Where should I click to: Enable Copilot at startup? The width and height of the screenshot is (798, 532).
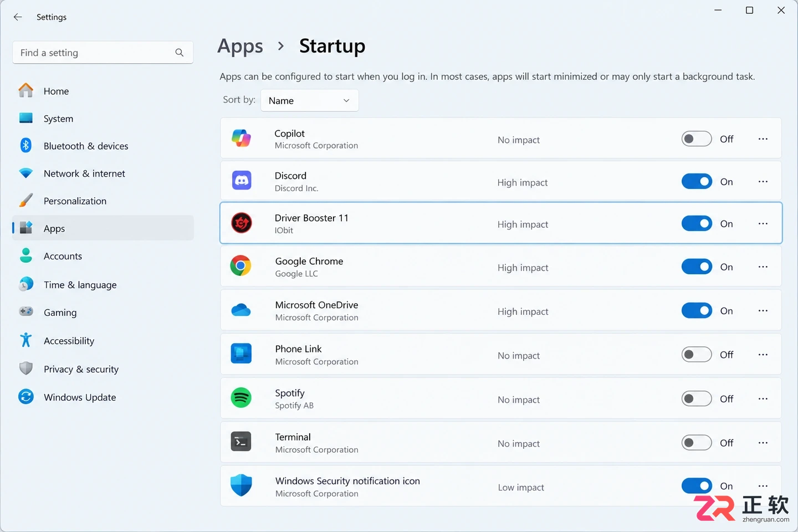pyautogui.click(x=697, y=139)
